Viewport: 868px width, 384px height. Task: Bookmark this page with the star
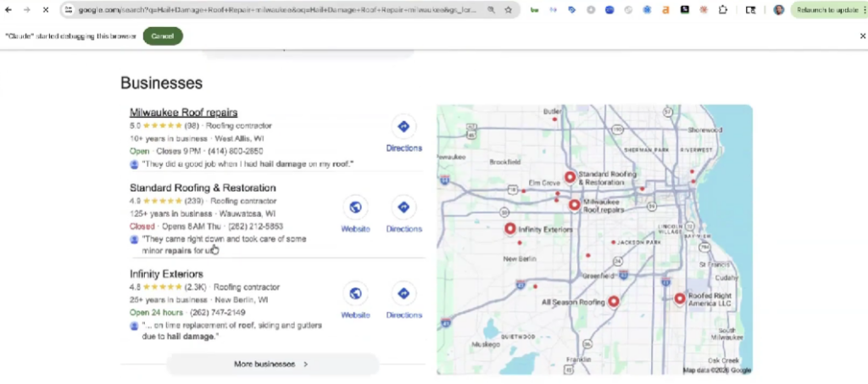(509, 10)
